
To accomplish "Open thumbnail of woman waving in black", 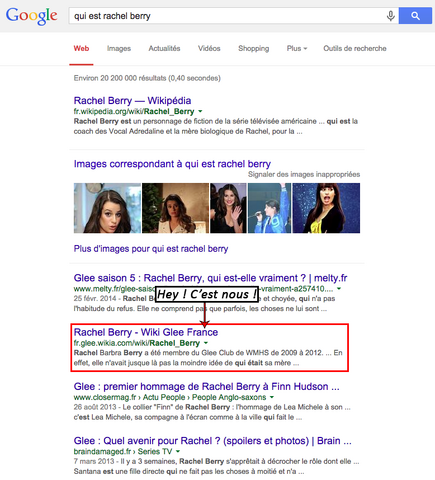I will point(228,208).
